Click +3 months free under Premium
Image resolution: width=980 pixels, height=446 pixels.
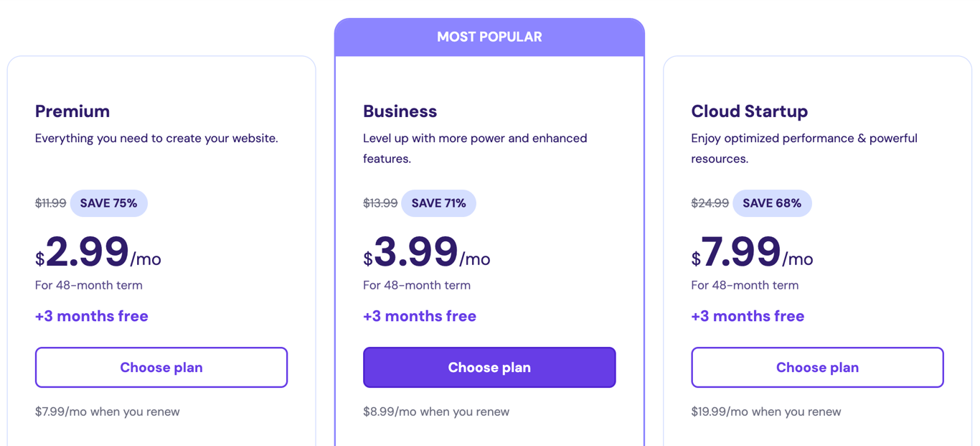[92, 316]
